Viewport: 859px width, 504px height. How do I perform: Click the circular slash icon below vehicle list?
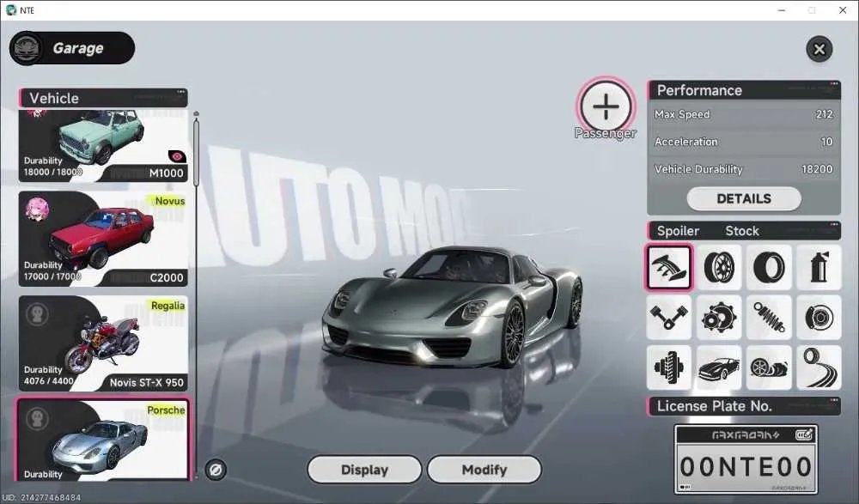pos(216,470)
